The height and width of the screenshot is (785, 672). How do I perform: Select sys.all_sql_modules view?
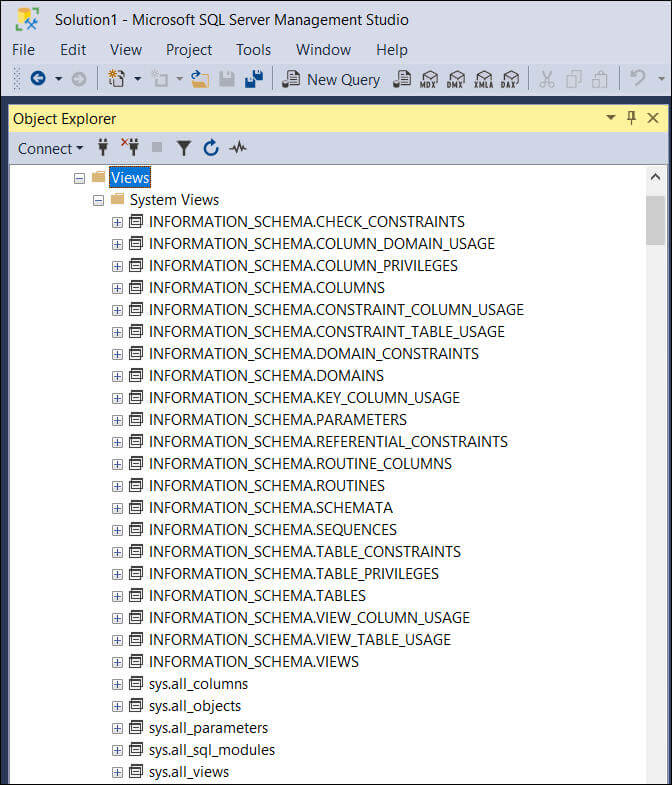pos(212,750)
